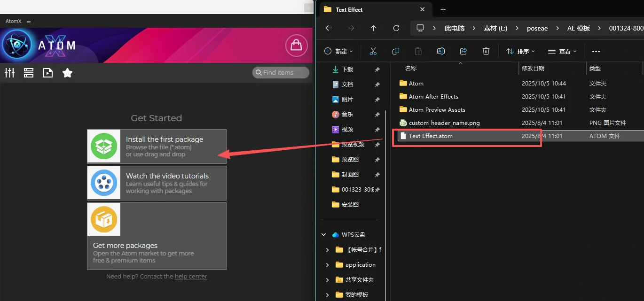Click the green Install package box icon
This screenshot has height=301, width=644.
pos(104,147)
